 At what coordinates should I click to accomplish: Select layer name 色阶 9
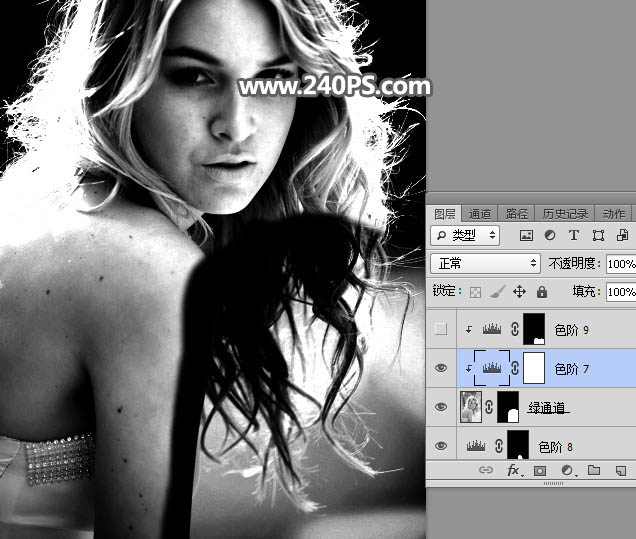(571, 330)
